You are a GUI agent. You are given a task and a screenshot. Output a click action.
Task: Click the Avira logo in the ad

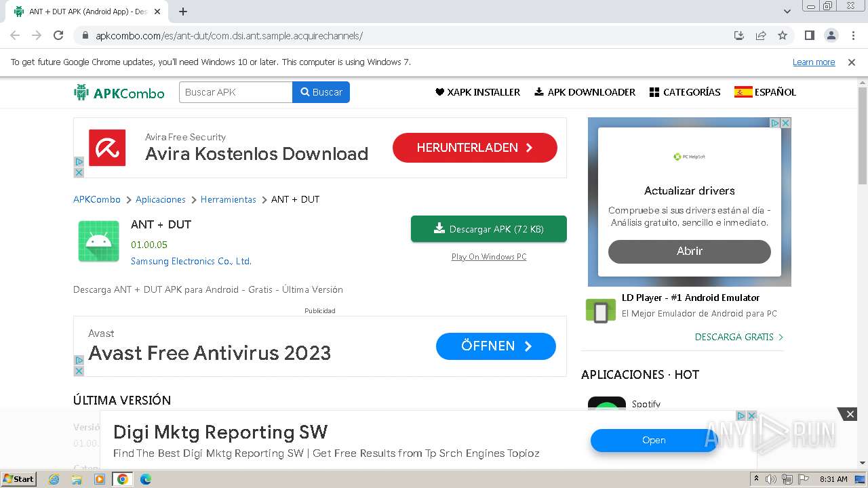pyautogui.click(x=107, y=148)
